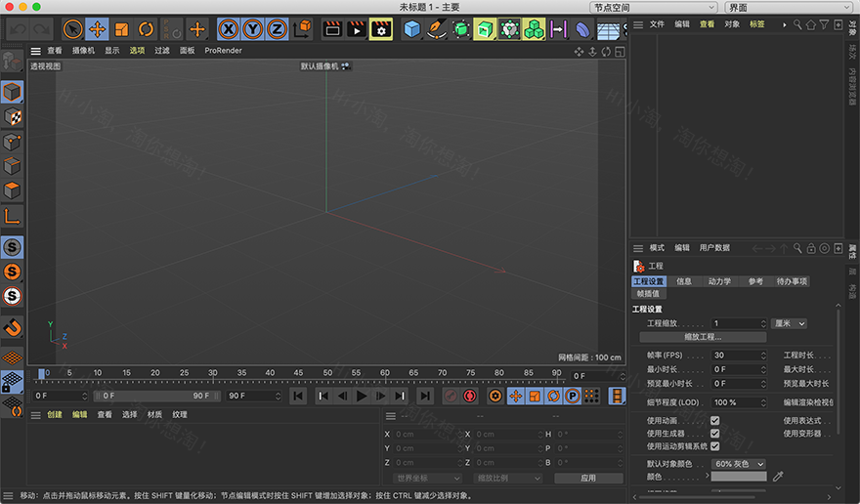Open the 节点空间 dropdown at top
The height and width of the screenshot is (504, 860).
[654, 8]
